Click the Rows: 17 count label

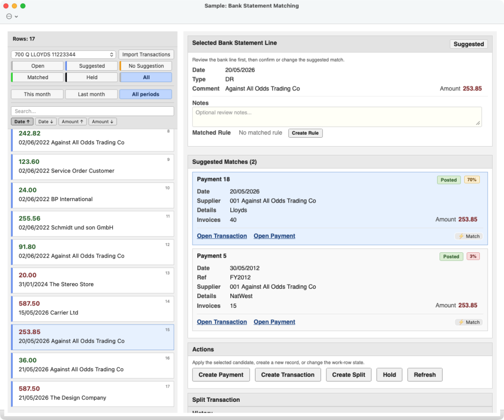[24, 39]
